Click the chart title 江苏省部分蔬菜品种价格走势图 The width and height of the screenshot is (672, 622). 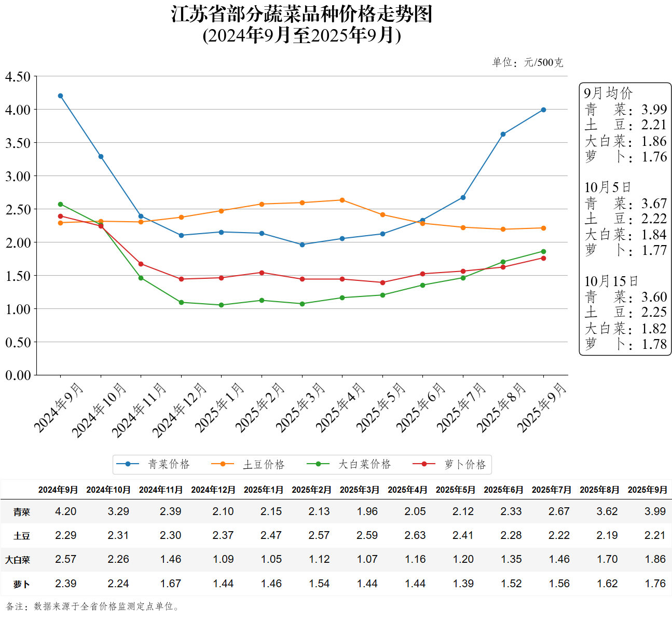tap(301, 14)
